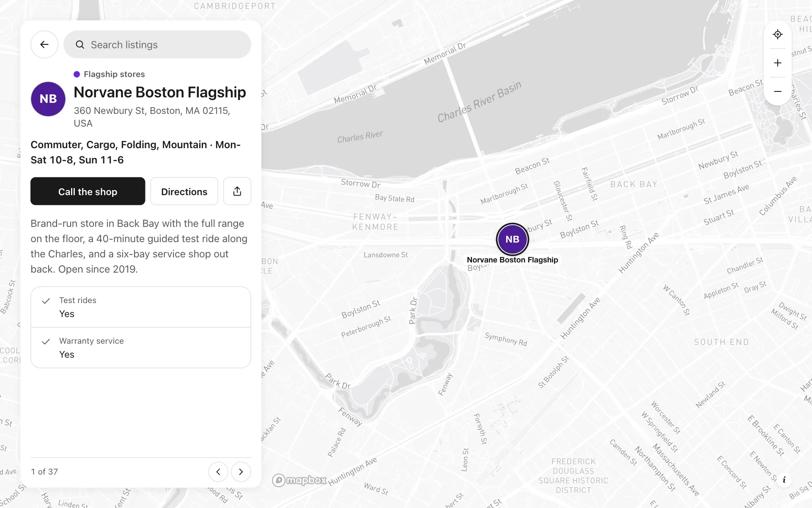Click the Charles River Basin map label
The image size is (812, 508).
pos(479,102)
